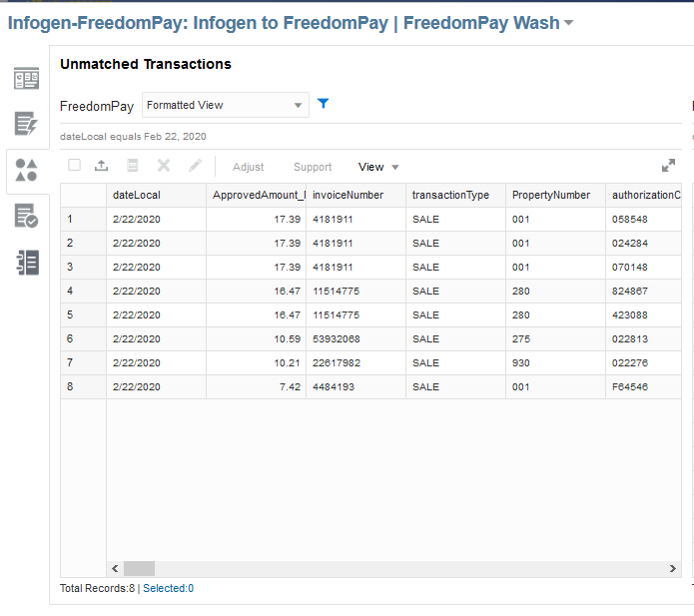Click the pencil edit icon in toolbar

[195, 166]
